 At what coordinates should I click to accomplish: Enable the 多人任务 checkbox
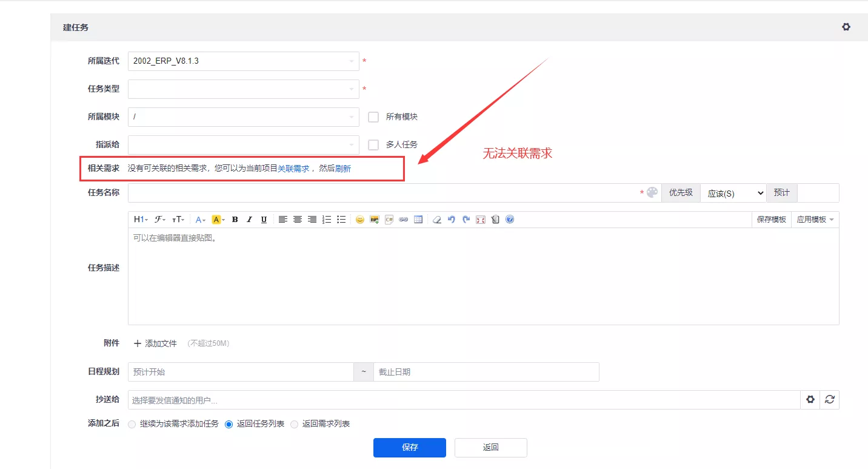point(373,144)
